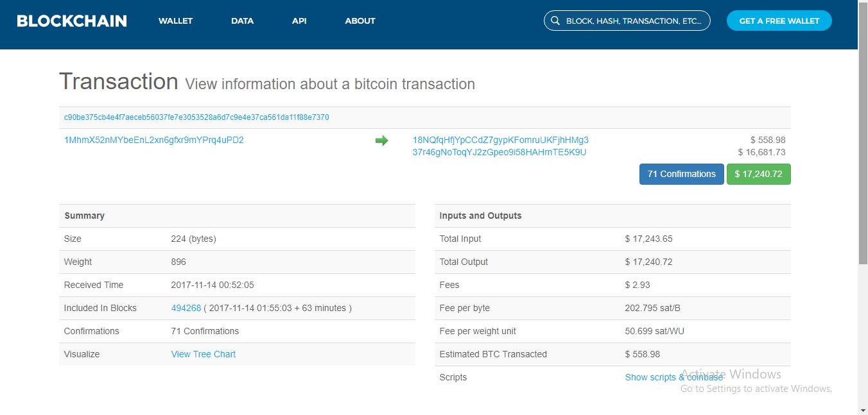Open output address starting with 37r46gNoToq
The height and width of the screenshot is (415, 868).
pos(499,152)
